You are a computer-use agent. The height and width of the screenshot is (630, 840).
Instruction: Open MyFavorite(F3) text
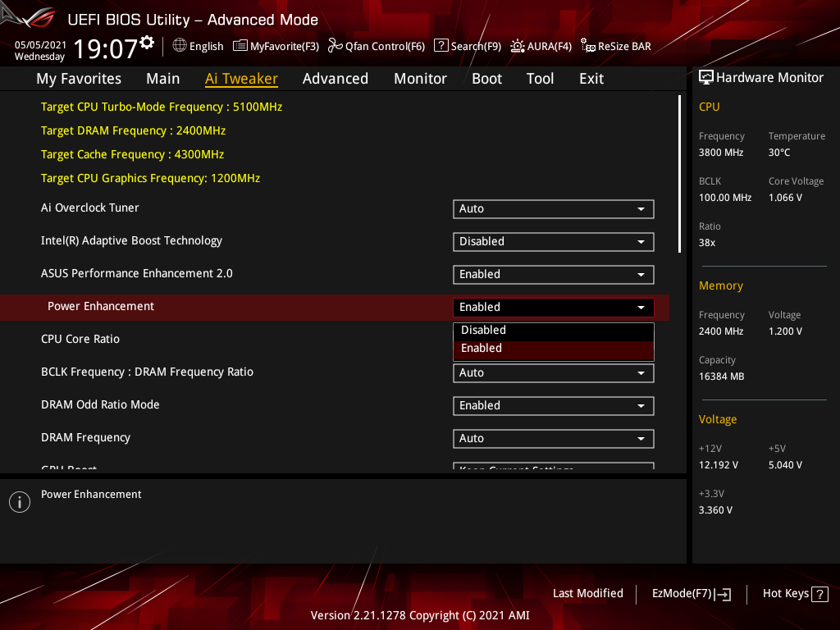pos(285,47)
